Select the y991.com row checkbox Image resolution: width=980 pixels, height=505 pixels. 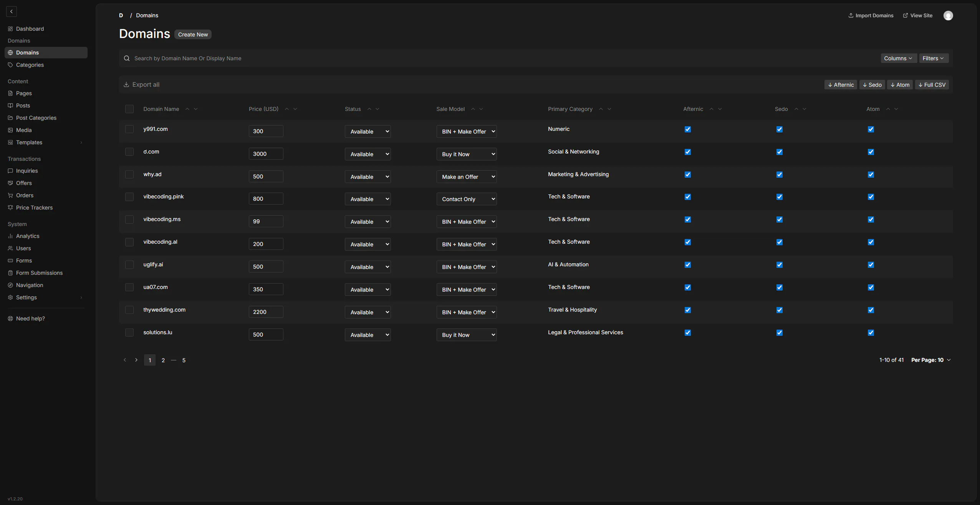[129, 129]
